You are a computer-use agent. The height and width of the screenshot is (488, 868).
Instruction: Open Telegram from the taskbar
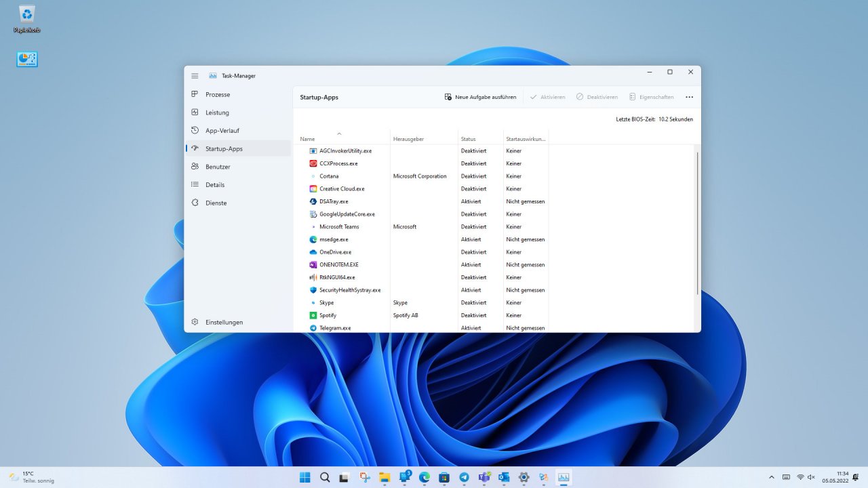[x=464, y=477]
